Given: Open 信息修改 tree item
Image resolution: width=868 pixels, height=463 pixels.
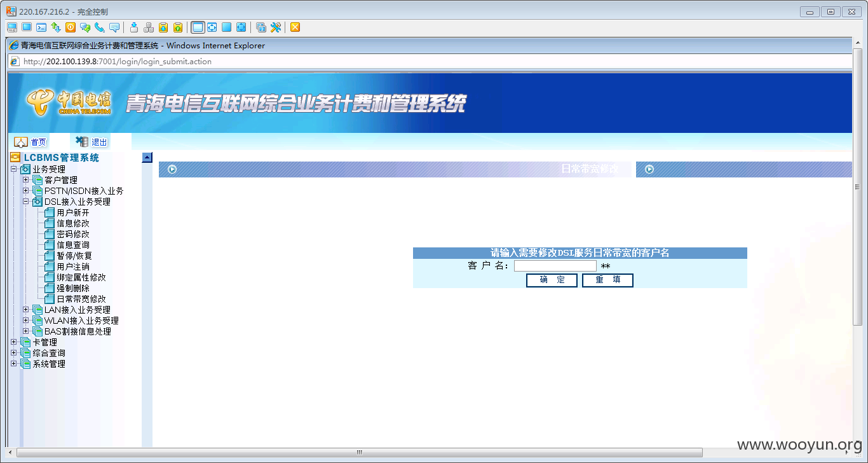Looking at the screenshot, I should (73, 223).
